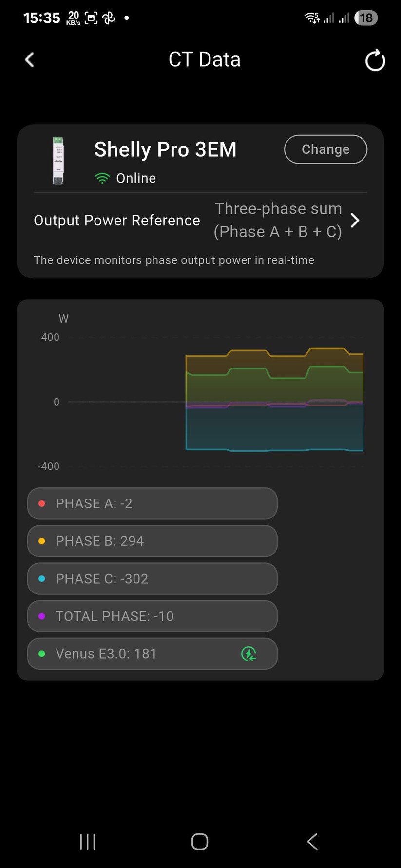Tap the Shelly Pro 3EM device thumbnail image
This screenshot has height=868, width=401.
pos(58,160)
